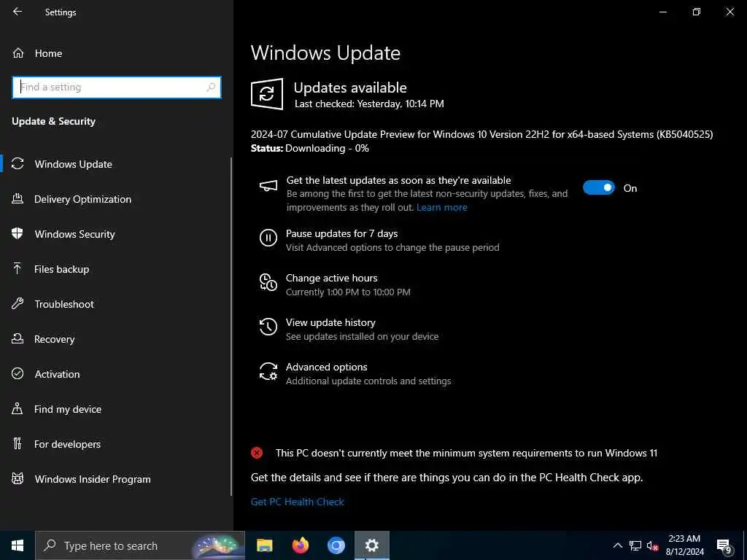This screenshot has height=560, width=747.
Task: Click the megaphone icon for latest updates
Action: 268,186
